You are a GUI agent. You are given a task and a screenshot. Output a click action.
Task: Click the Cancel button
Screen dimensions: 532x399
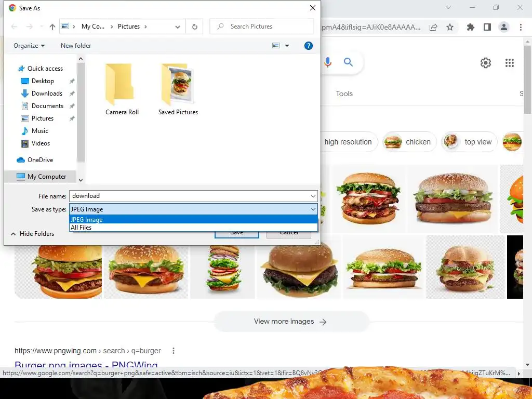point(289,234)
